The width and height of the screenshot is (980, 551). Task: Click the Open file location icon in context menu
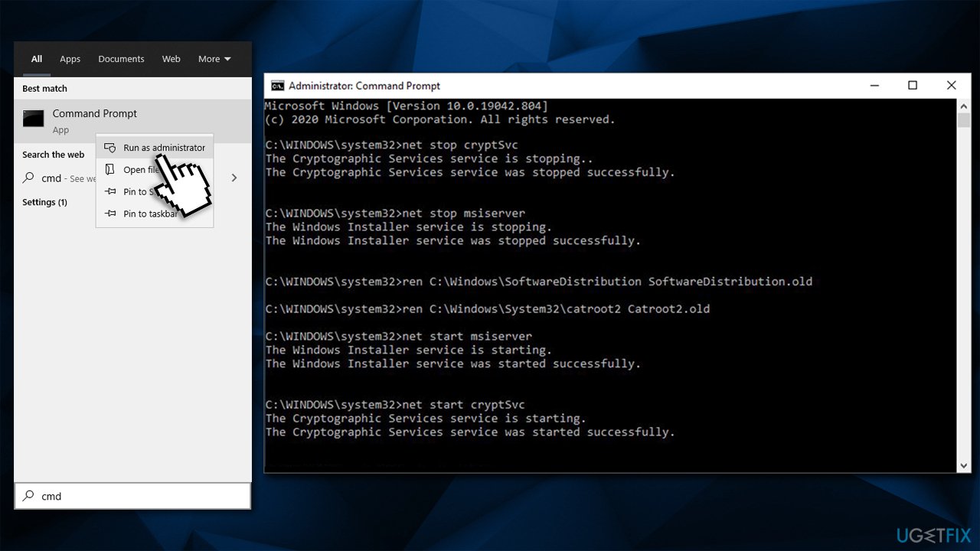[x=110, y=170]
